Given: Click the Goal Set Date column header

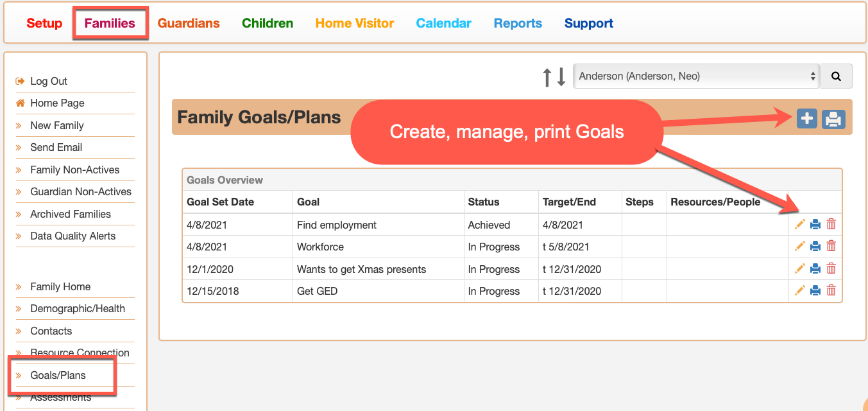Looking at the screenshot, I should [221, 202].
